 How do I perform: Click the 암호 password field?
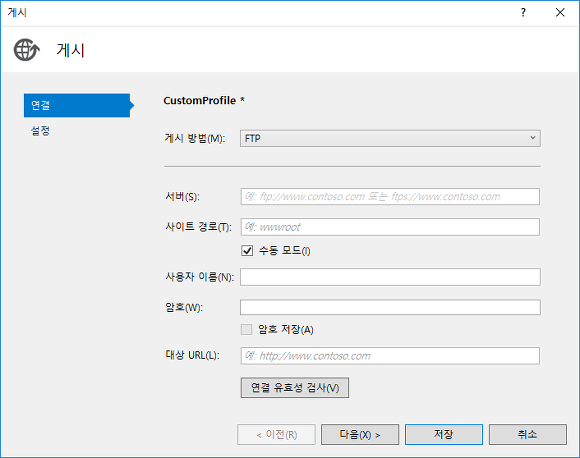[x=390, y=307]
